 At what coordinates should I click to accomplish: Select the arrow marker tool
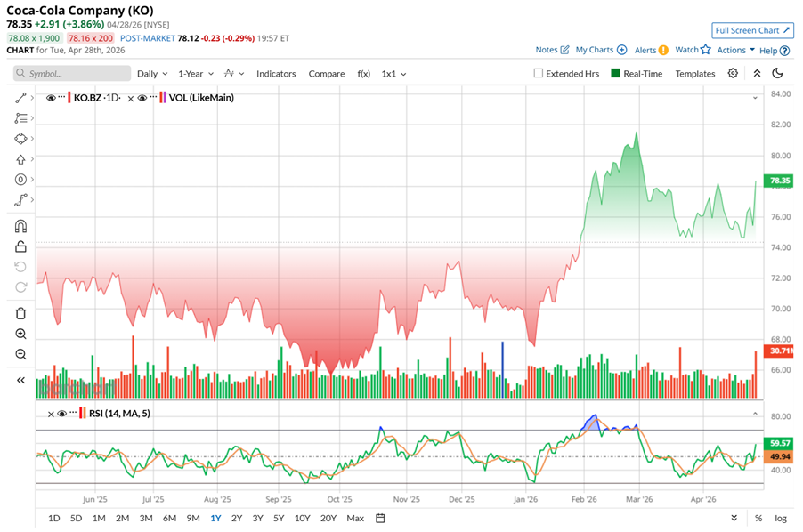pos(20,159)
